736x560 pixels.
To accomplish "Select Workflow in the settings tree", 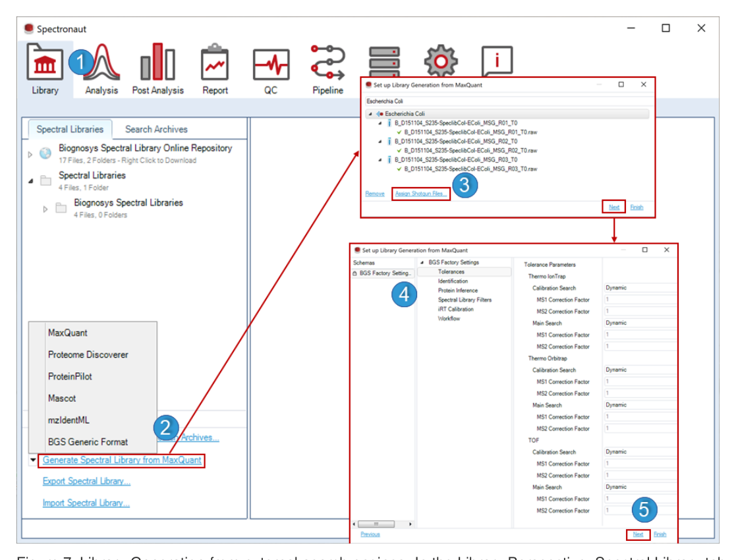I will (x=449, y=319).
